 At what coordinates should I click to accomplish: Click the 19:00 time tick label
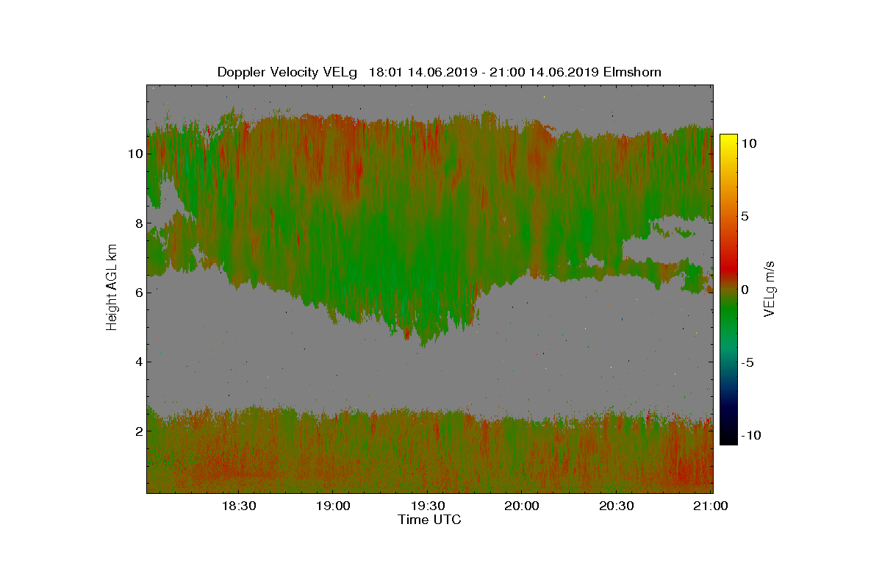(x=333, y=506)
